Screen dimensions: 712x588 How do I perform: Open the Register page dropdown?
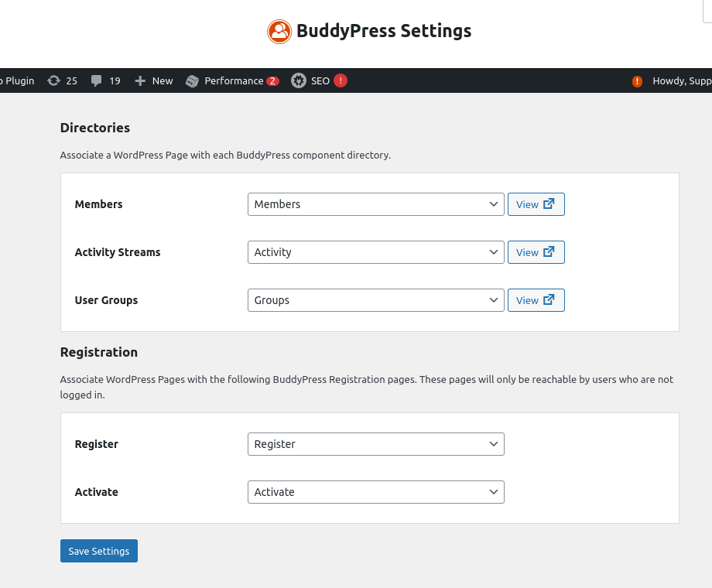[x=375, y=444]
